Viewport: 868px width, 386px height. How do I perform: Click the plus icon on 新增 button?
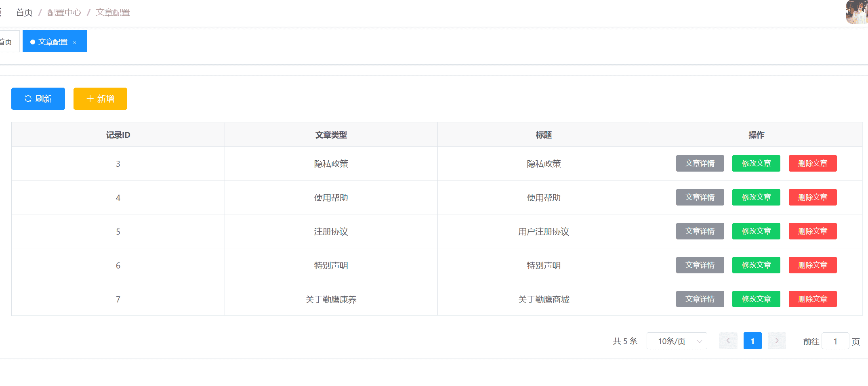[x=89, y=99]
